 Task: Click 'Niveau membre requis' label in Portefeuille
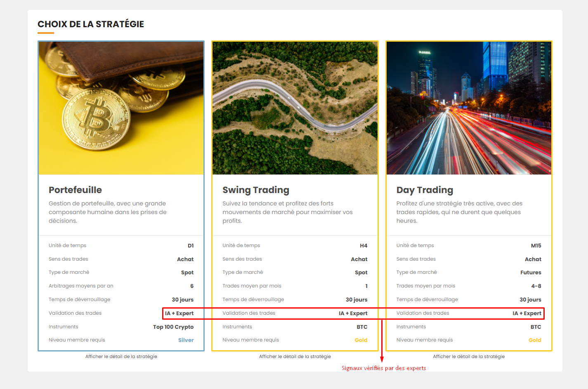(x=77, y=340)
